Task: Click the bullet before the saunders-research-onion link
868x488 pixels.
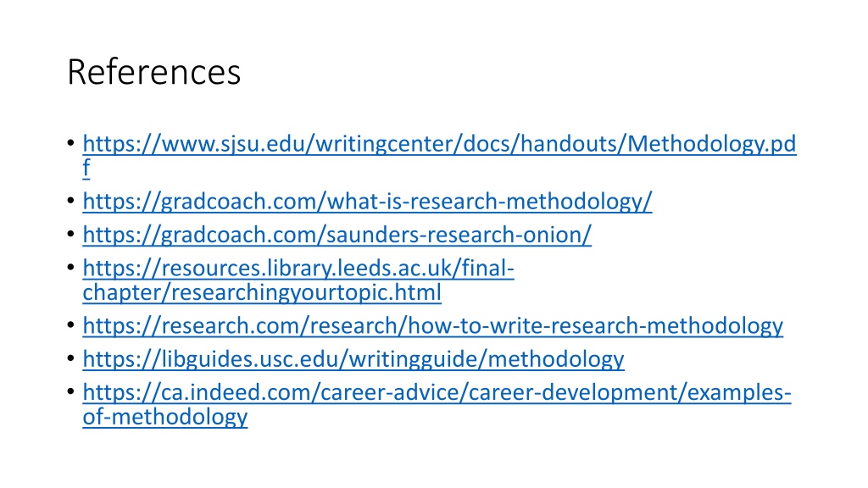Action: click(71, 234)
